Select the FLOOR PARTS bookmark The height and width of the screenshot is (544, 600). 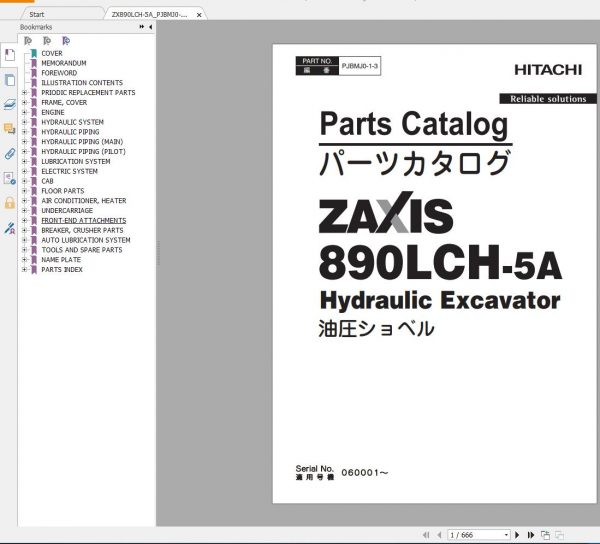(62, 191)
